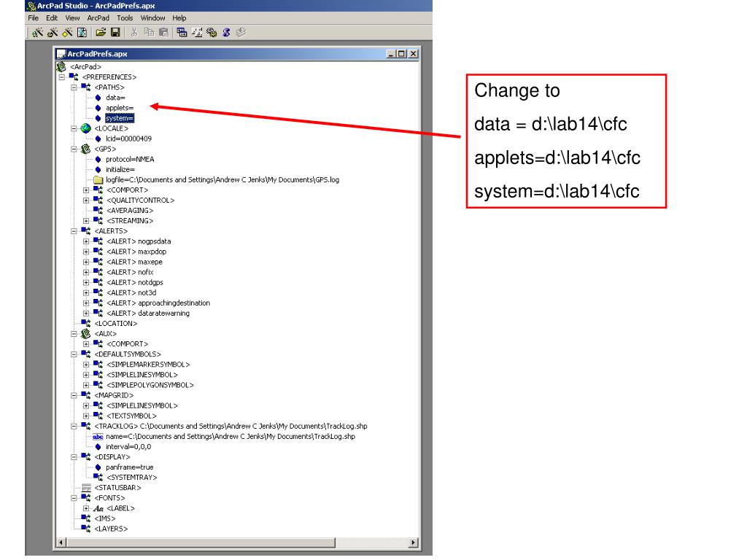Maximize the ArcPadPrefs.apx document window

click(402, 54)
